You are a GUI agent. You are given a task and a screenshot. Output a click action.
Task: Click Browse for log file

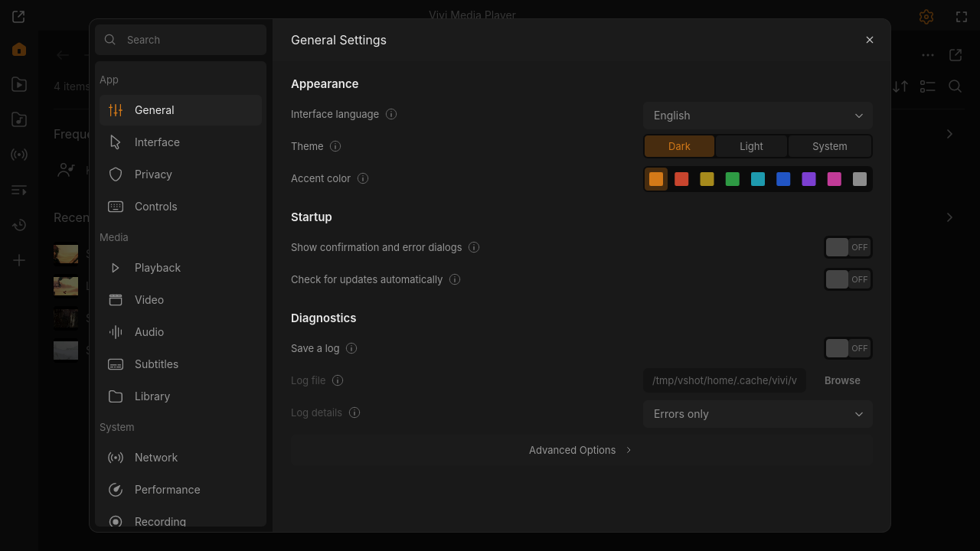tap(842, 380)
